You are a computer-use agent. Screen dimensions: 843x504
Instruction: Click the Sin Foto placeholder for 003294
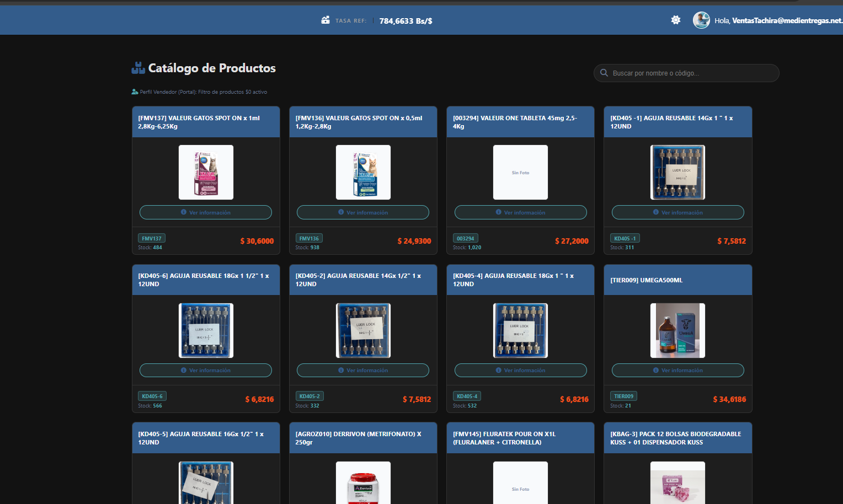[x=520, y=172]
